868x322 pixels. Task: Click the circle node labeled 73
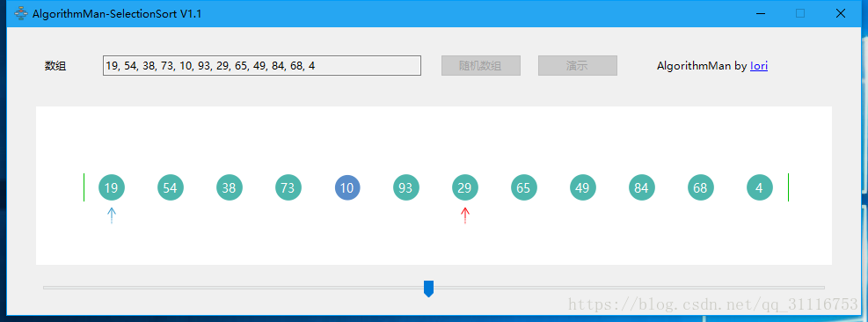pyautogui.click(x=288, y=188)
